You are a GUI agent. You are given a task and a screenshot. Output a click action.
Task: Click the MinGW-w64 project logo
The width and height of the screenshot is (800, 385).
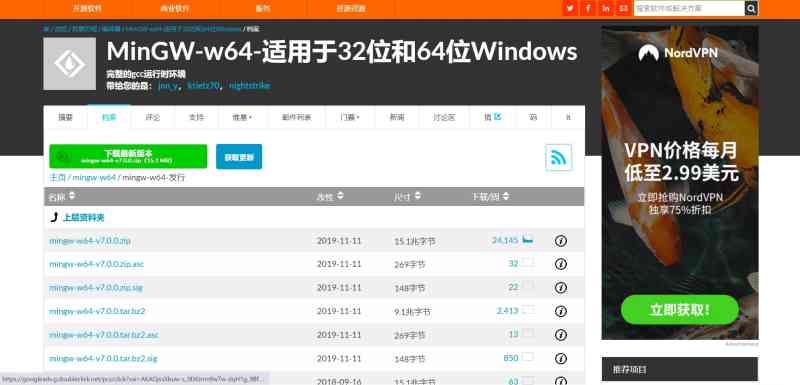(69, 64)
